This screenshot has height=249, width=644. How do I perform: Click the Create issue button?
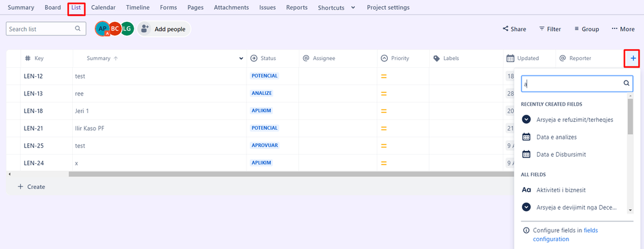click(32, 186)
